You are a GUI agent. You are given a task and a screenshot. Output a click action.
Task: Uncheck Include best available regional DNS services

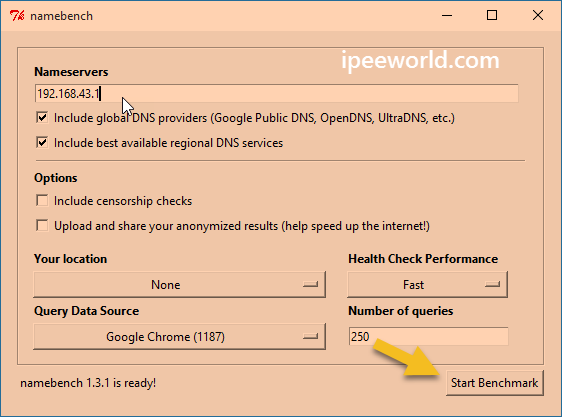pos(42,142)
